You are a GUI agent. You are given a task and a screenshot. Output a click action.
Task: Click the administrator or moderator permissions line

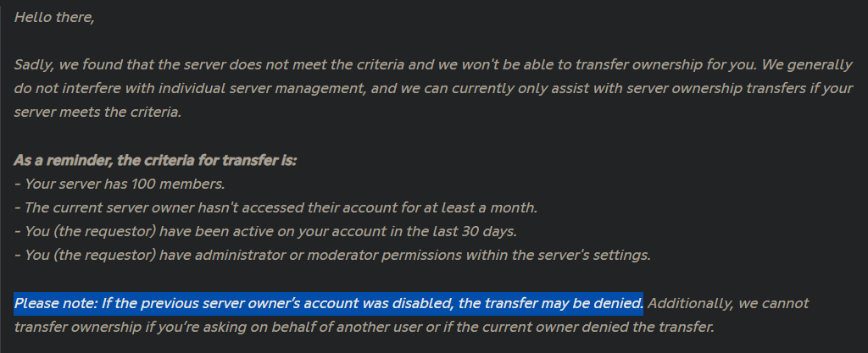332,255
